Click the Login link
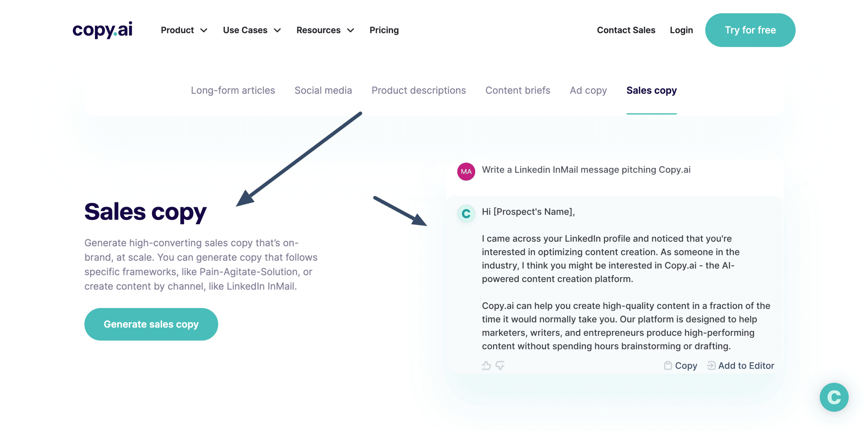Screen dimensions: 868x431 (681, 30)
